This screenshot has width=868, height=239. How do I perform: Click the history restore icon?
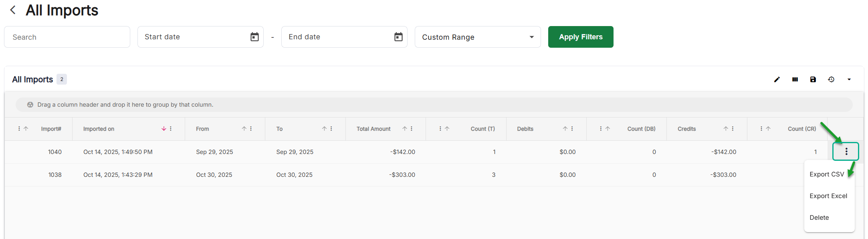point(831,79)
